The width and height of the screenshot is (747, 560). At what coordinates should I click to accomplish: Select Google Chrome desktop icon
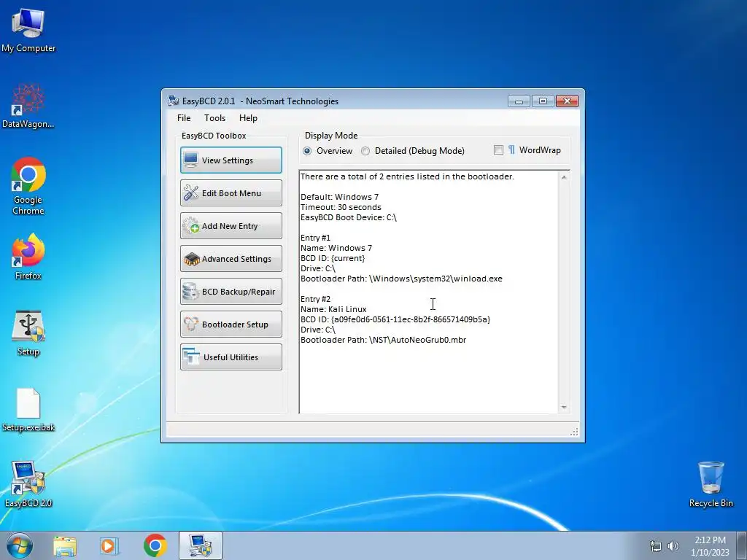(28, 186)
